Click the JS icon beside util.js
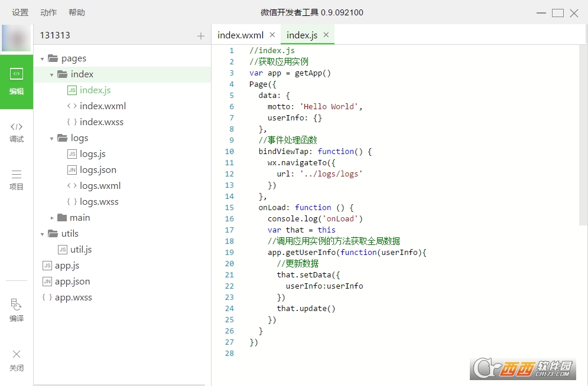Image resolution: width=588 pixels, height=386 pixels. [x=63, y=250]
